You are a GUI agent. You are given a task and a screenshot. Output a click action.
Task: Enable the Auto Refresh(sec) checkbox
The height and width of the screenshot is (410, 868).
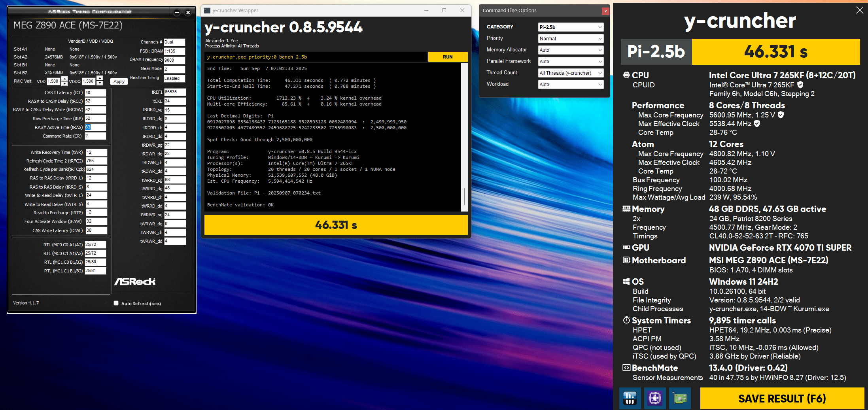[116, 303]
